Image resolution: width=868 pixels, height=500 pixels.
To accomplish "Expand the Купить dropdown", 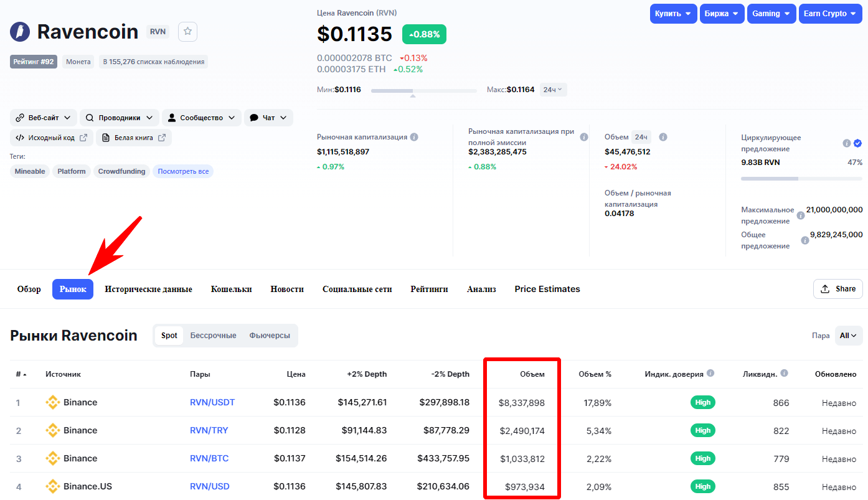I will click(673, 14).
